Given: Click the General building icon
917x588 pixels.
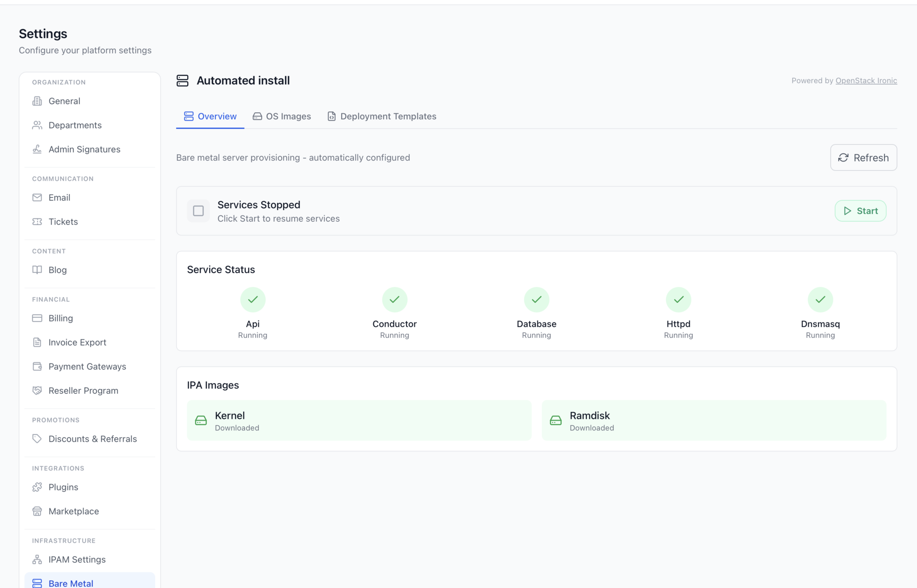Looking at the screenshot, I should pyautogui.click(x=37, y=101).
